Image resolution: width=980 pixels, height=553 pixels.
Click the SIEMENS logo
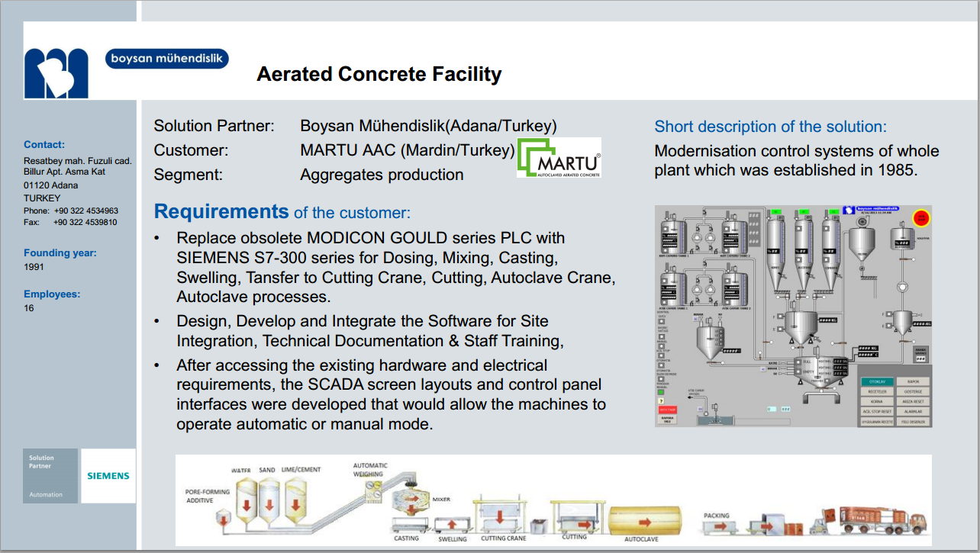tap(108, 476)
